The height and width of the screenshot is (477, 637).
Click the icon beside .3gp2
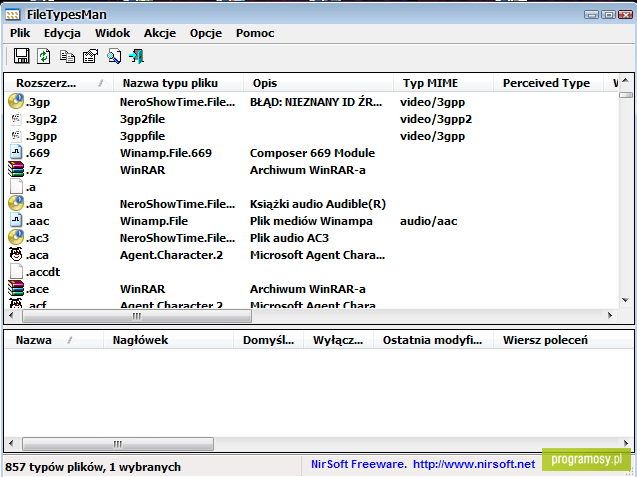click(x=16, y=119)
